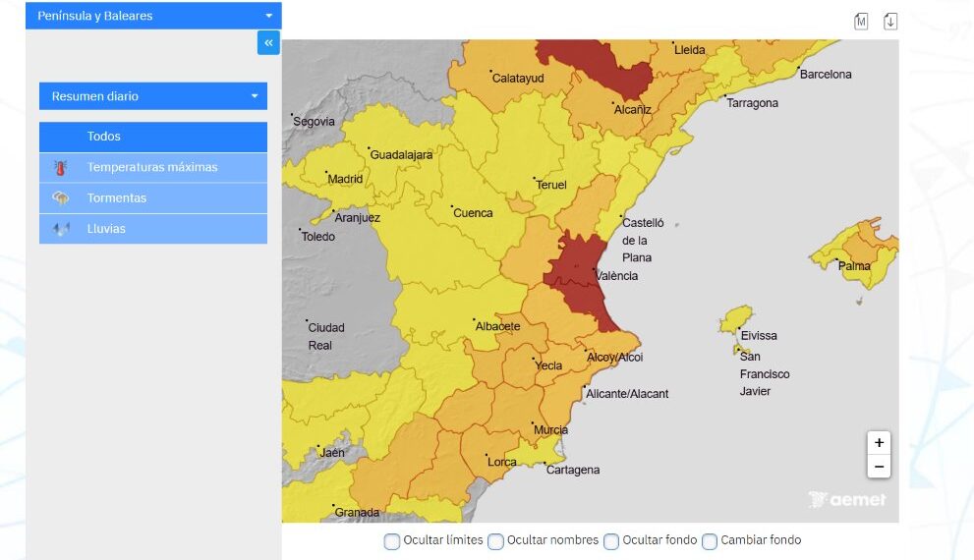Click the Toledo city label
Viewport: 974px width, 560px height.
(318, 237)
